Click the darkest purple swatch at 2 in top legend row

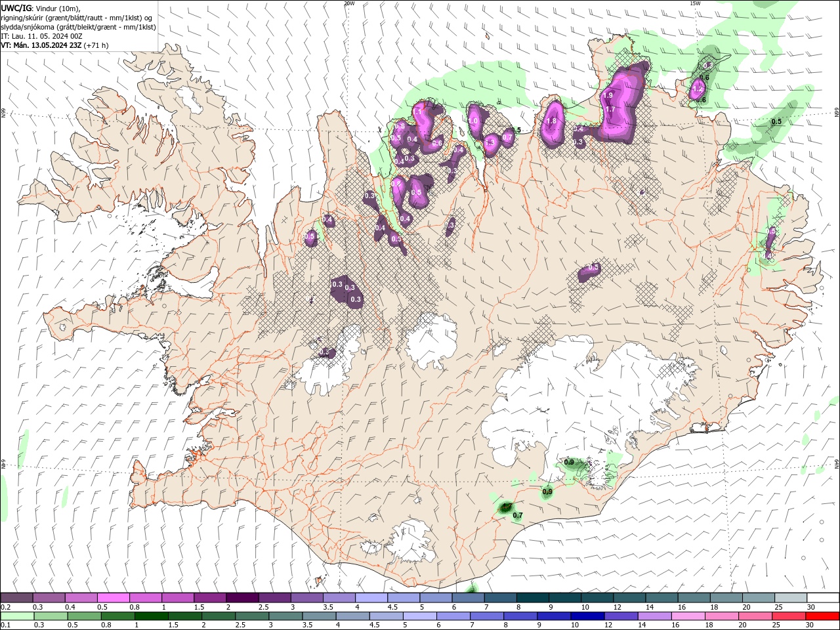(242, 598)
